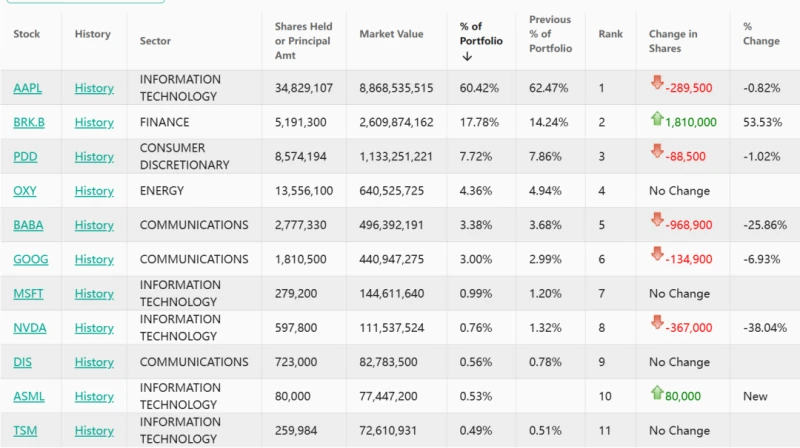
Task: Sort by Change in Shares header
Action: point(673,41)
